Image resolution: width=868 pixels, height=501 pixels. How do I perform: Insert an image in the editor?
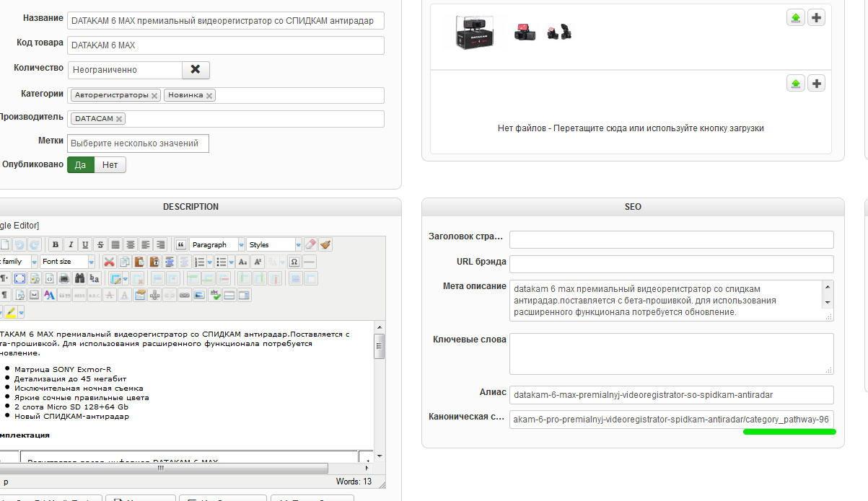click(199, 296)
